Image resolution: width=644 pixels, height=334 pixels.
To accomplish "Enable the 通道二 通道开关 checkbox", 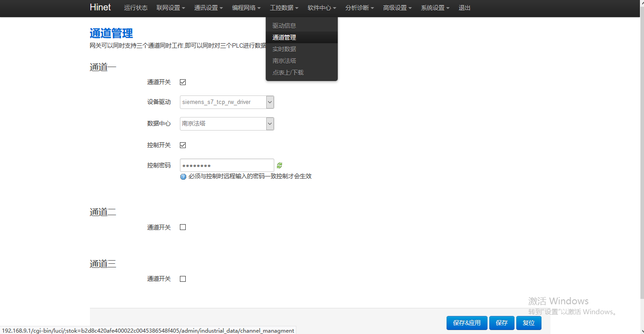I will tap(183, 227).
